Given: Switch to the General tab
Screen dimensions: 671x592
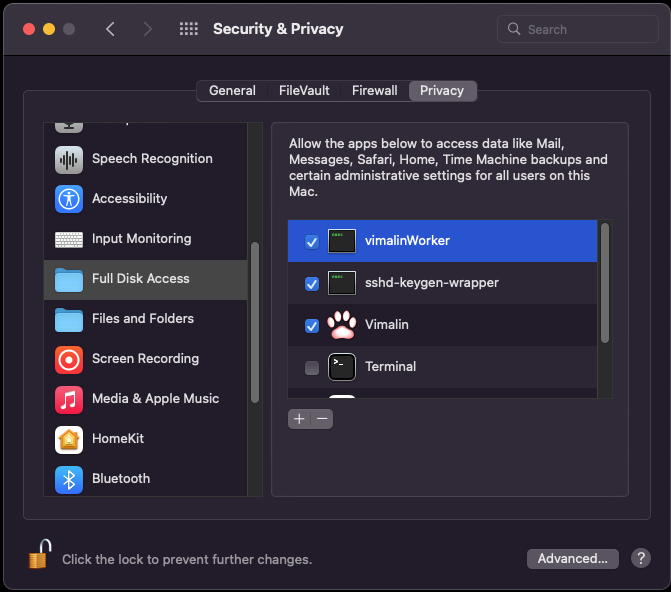Looking at the screenshot, I should click(232, 91).
